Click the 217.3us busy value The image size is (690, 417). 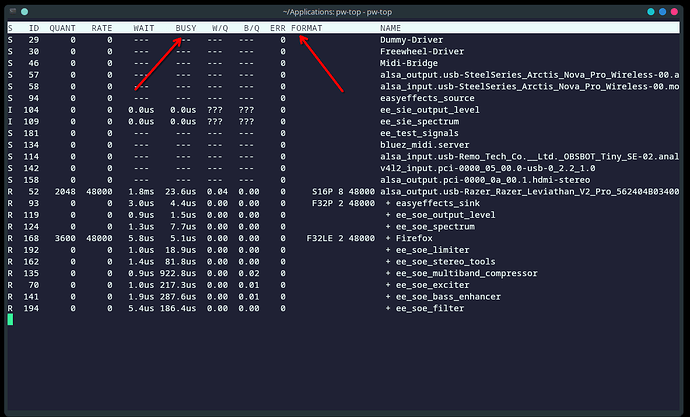[178, 285]
